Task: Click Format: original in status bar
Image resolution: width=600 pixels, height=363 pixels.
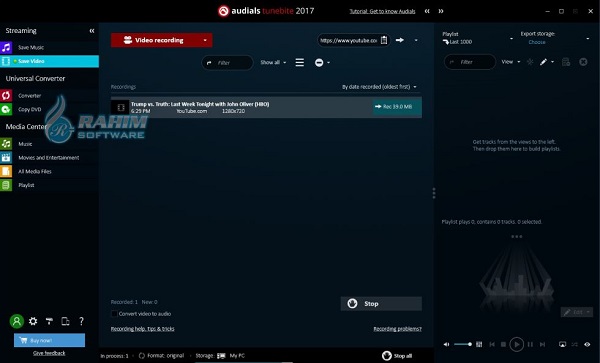Action: pyautogui.click(x=161, y=356)
